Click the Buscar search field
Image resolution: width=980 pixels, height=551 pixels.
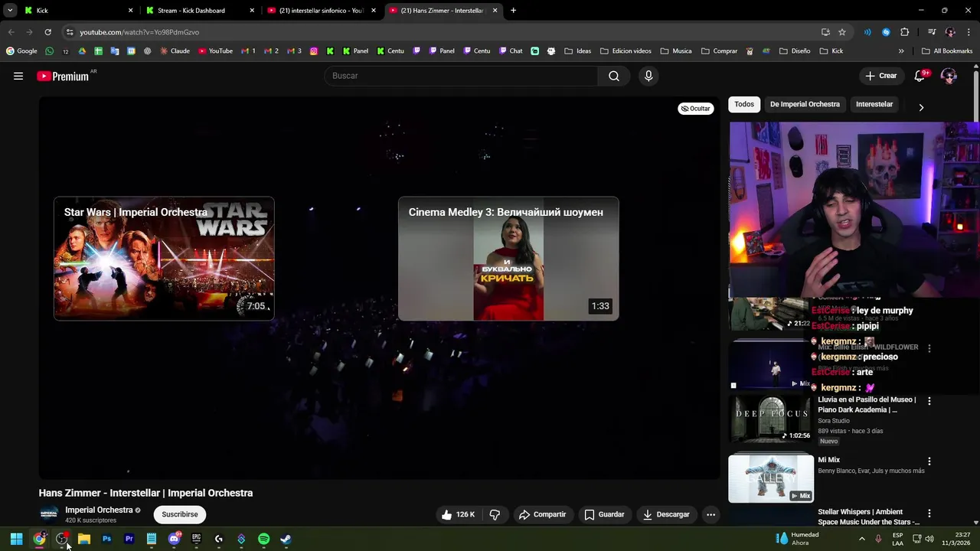(461, 76)
